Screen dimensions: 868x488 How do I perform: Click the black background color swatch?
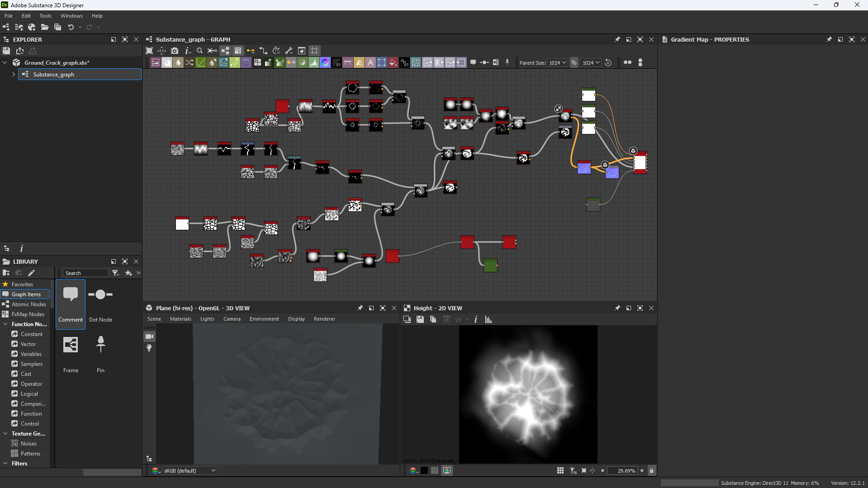(424, 471)
